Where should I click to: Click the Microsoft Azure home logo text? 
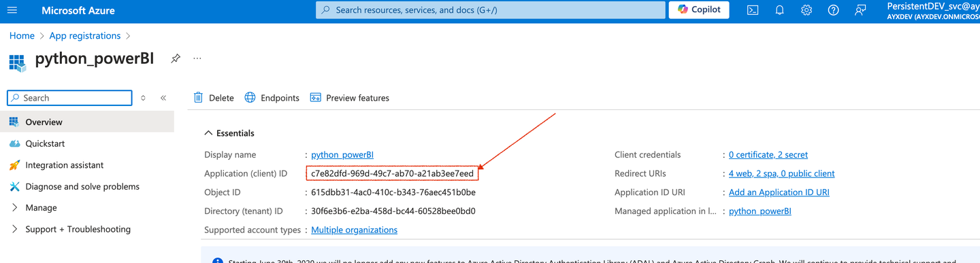coord(78,11)
